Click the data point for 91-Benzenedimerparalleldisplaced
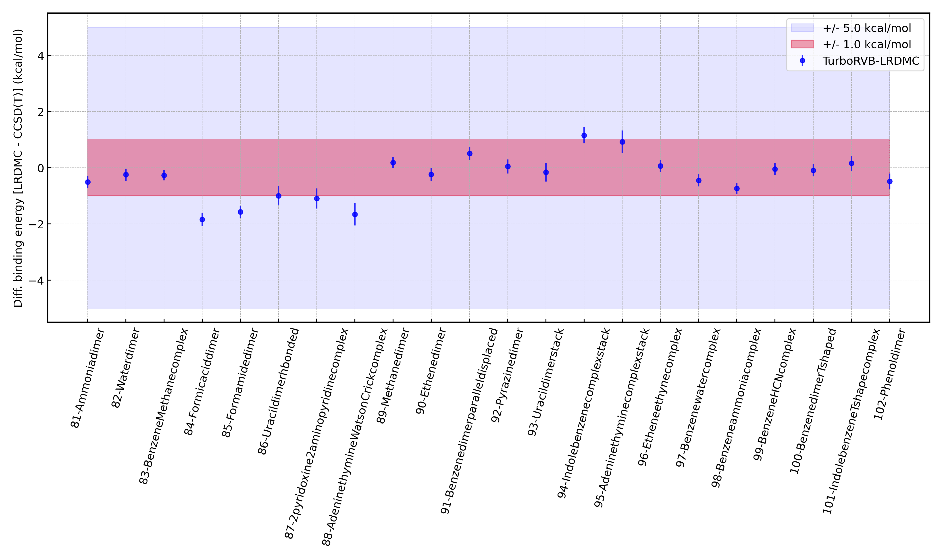This screenshot has width=943, height=560. 469,154
